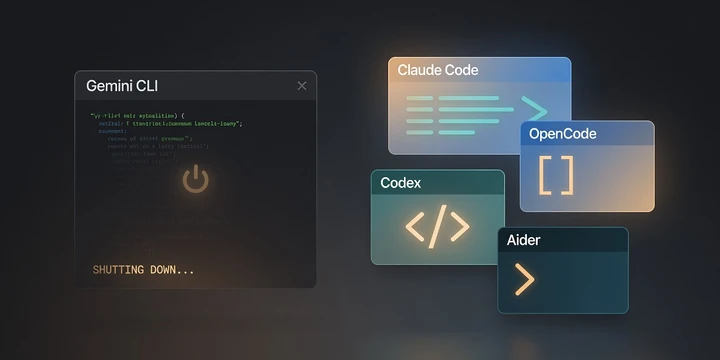Click the square brackets icon in OpenCode
Screen dimensions: 720x360
556,175
